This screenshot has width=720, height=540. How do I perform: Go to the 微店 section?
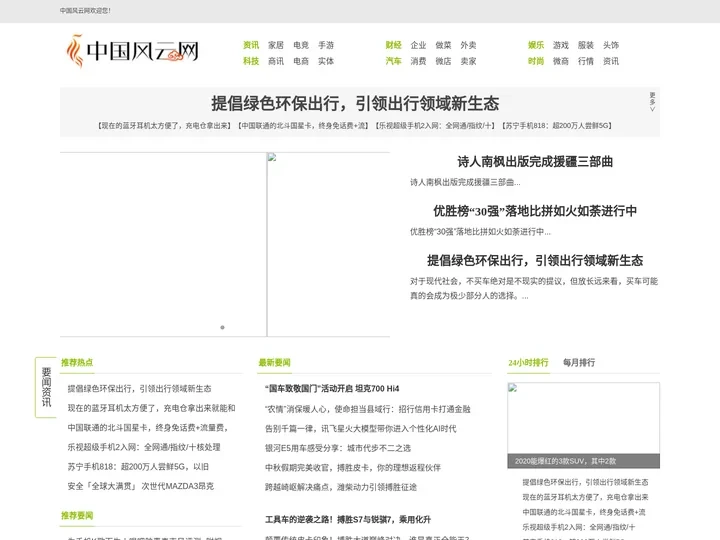(x=444, y=61)
